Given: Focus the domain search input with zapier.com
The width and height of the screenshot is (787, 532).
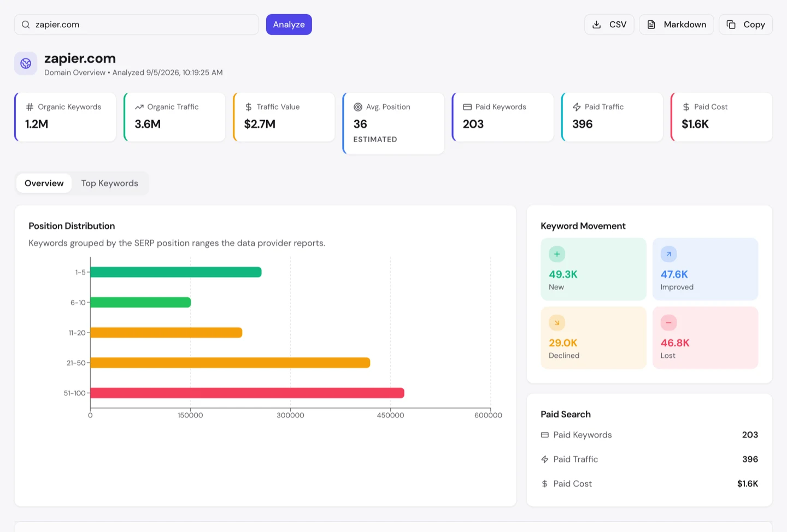Looking at the screenshot, I should 137,25.
